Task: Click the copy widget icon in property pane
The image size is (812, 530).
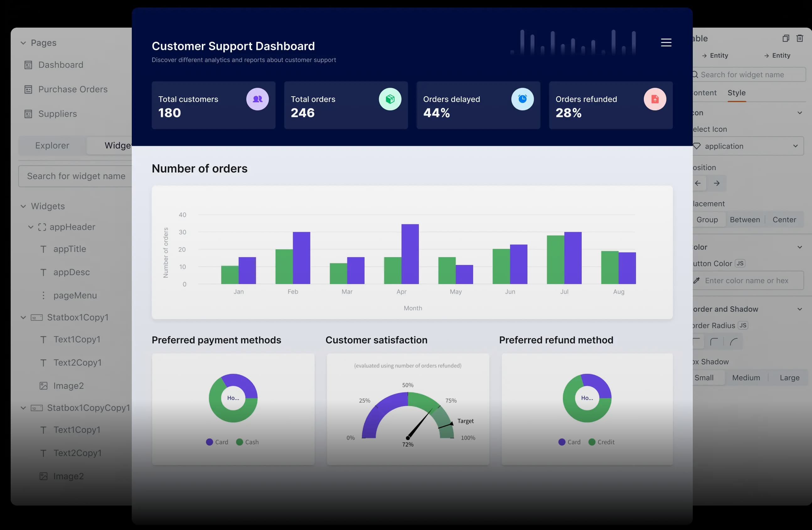Action: point(785,38)
